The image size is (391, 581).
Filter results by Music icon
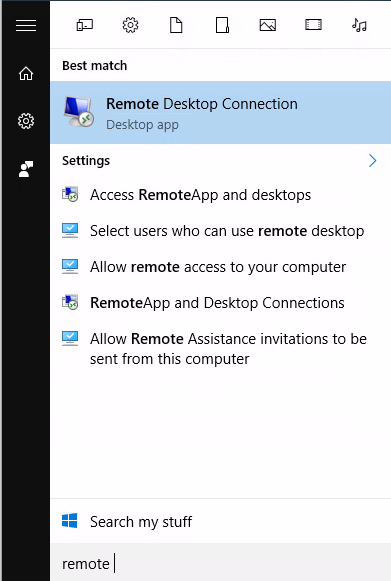[x=359, y=25]
